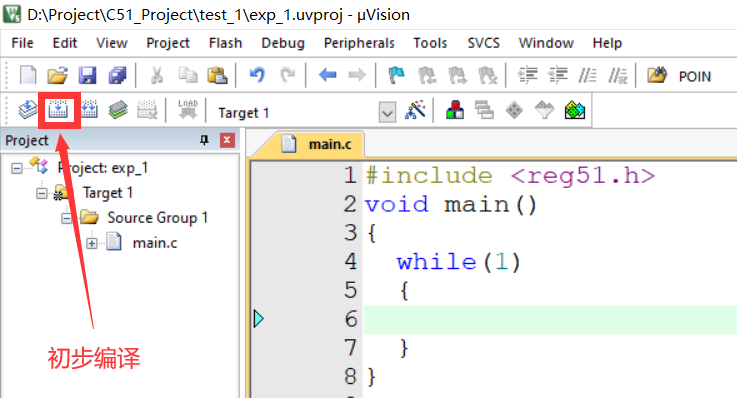
Task: Cut the selection with the scissors icon
Action: pos(157,75)
